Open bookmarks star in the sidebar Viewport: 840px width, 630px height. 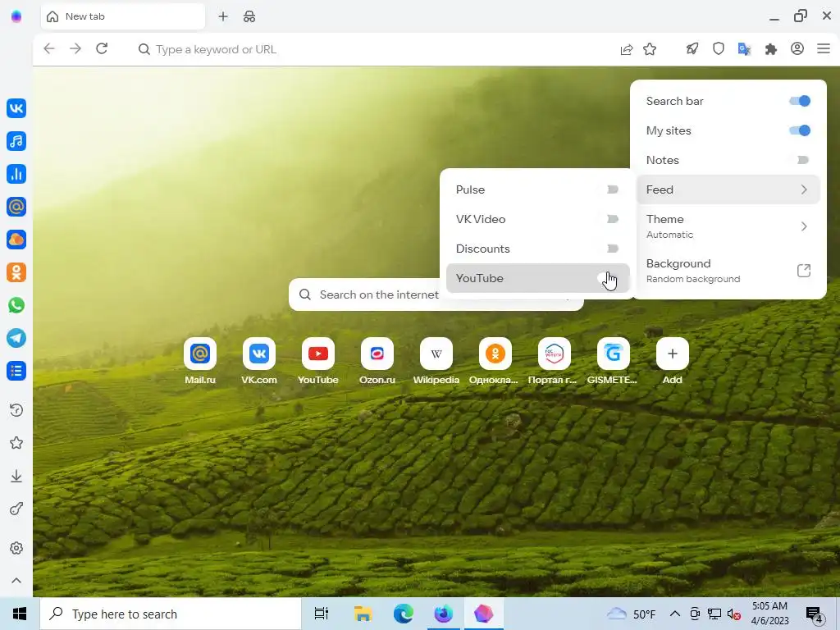click(16, 443)
